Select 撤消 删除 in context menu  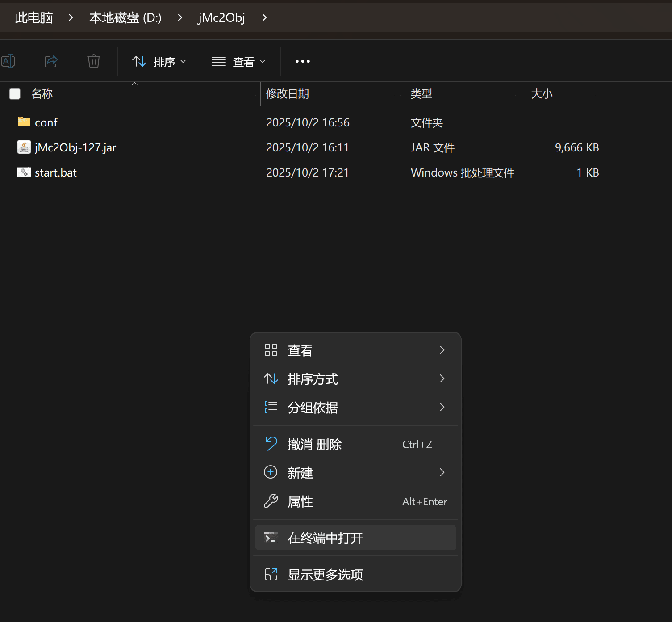coord(314,444)
